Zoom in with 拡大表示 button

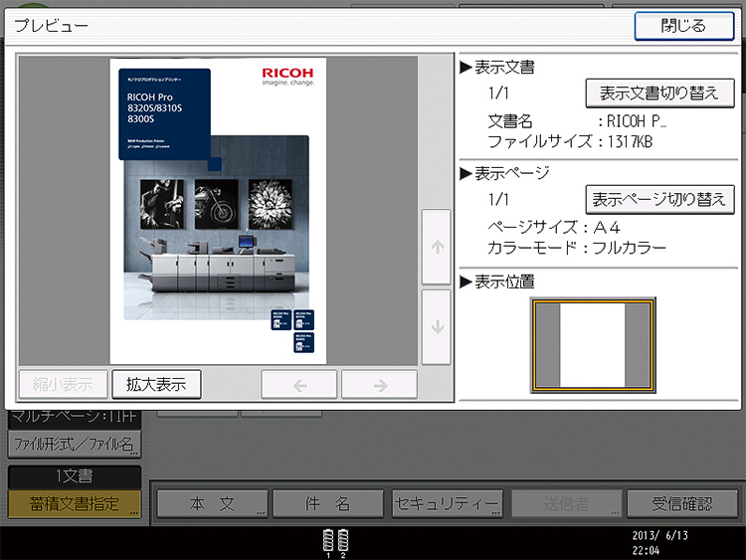(156, 384)
